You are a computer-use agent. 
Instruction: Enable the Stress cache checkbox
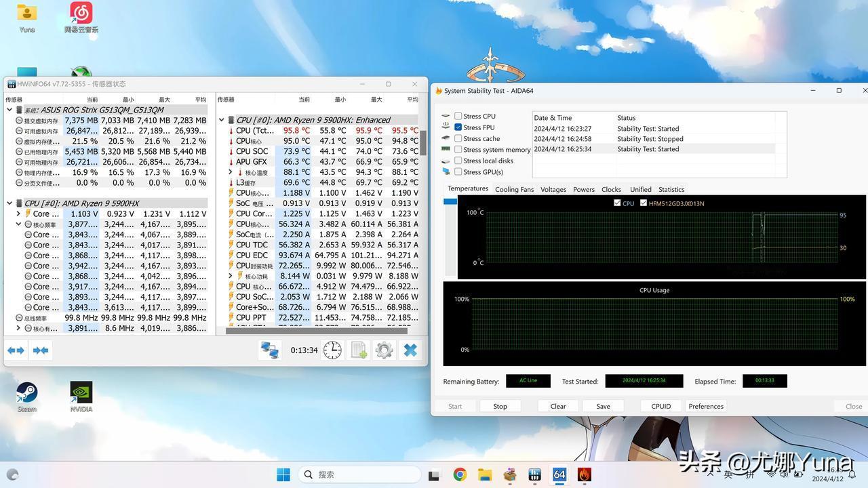click(458, 138)
